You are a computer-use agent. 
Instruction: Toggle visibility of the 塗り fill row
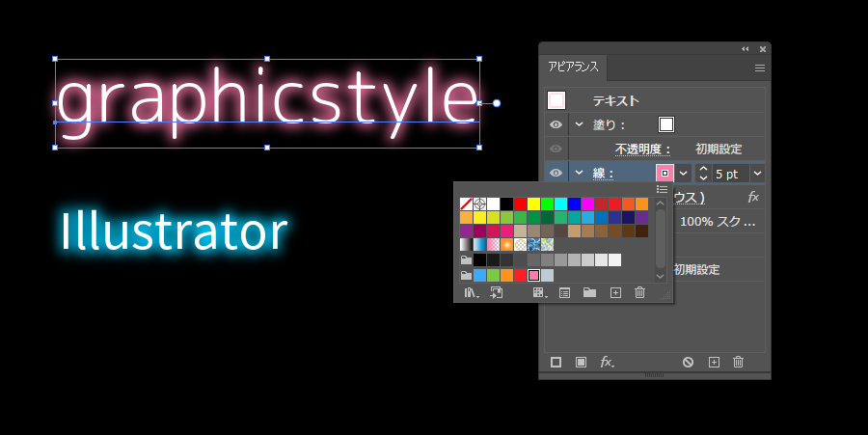click(556, 124)
